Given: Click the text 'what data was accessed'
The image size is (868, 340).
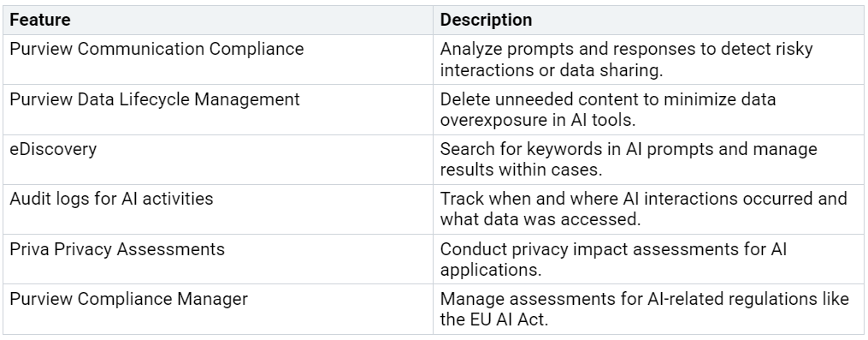Looking at the screenshot, I should [540, 219].
